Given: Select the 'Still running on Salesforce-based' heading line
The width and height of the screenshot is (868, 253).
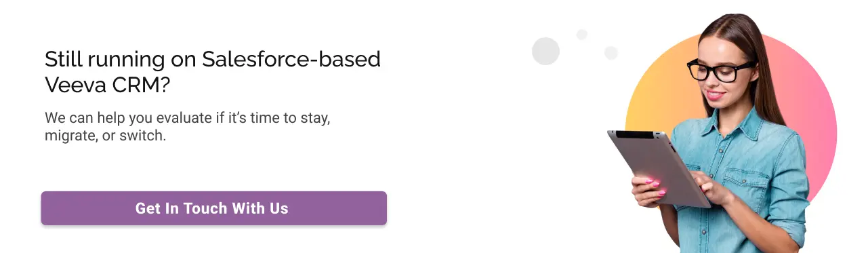Looking at the screenshot, I should (x=212, y=60).
